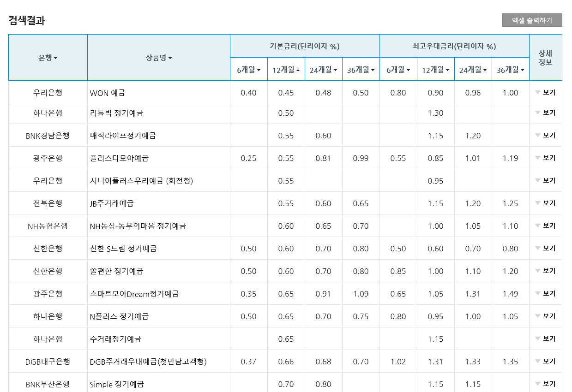Open 보기 details for 리틀빅 정기예금
This screenshot has height=392, width=572.
[545, 113]
